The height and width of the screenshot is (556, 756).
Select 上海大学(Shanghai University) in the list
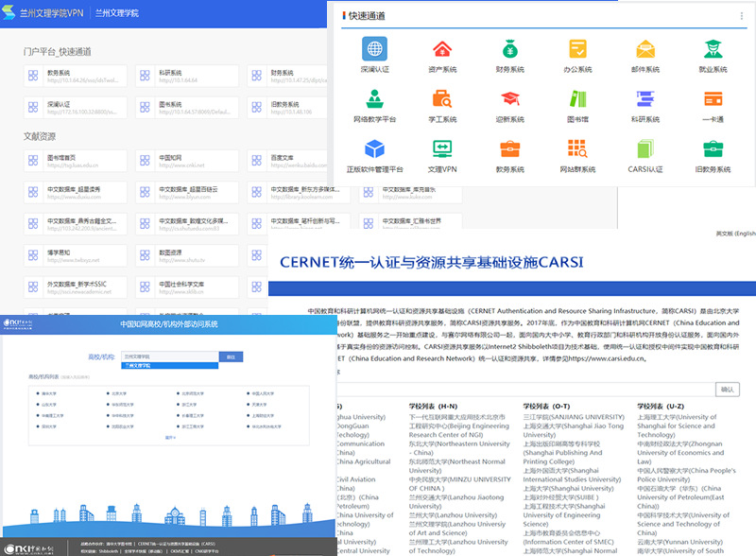point(569,488)
